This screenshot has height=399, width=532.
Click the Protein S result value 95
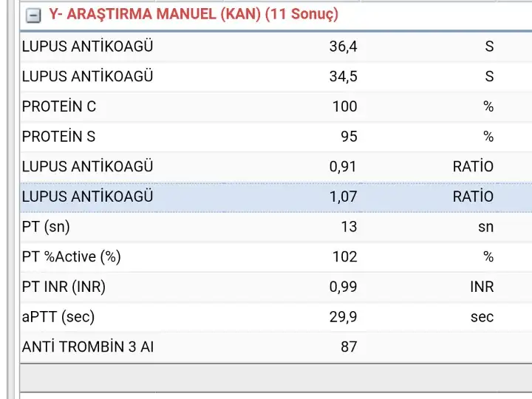point(349,137)
